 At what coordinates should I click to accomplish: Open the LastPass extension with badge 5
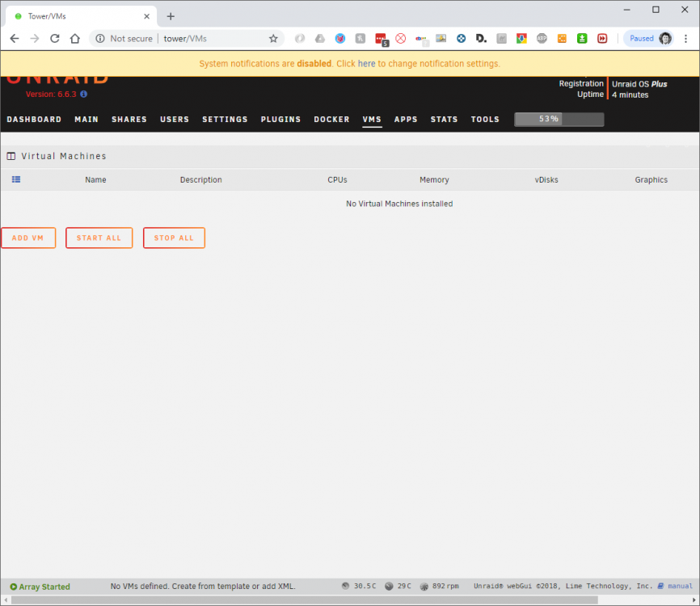click(382, 40)
